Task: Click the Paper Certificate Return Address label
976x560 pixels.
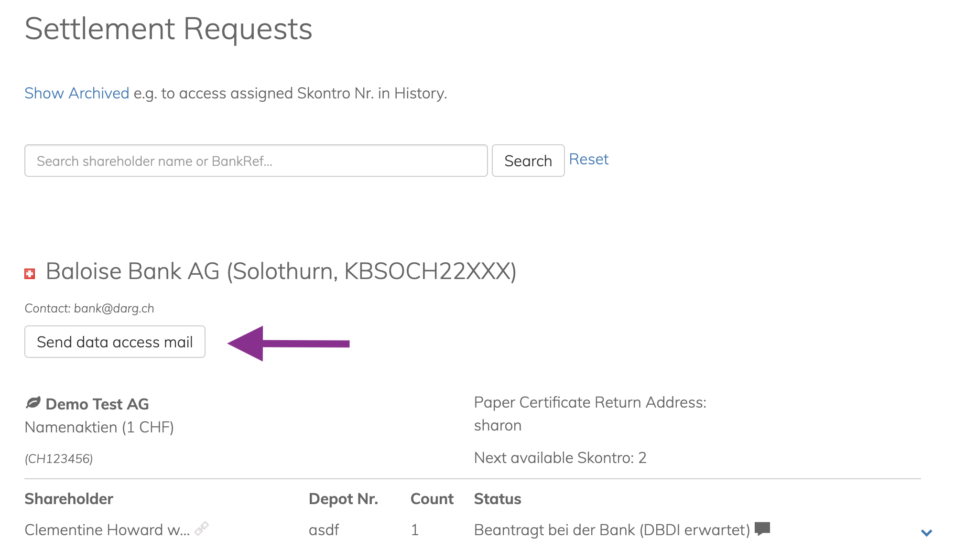Action: click(590, 402)
